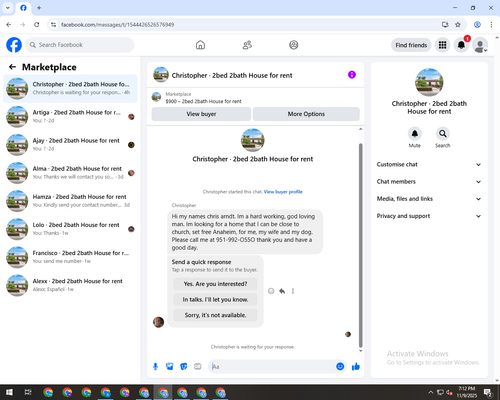Open the Groups icon in top navigation
The width and height of the screenshot is (500, 400).
click(294, 45)
